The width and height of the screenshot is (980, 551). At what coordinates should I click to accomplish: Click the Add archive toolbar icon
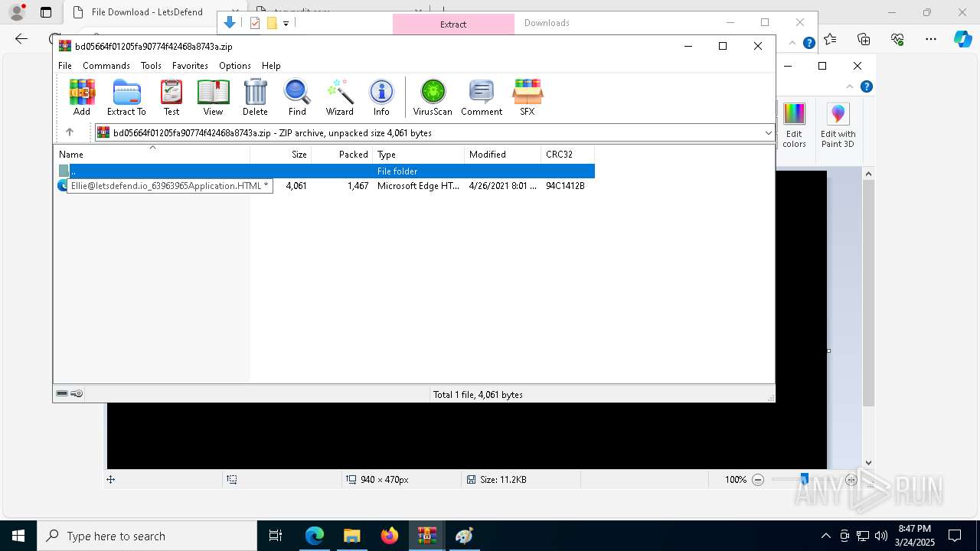[82, 97]
